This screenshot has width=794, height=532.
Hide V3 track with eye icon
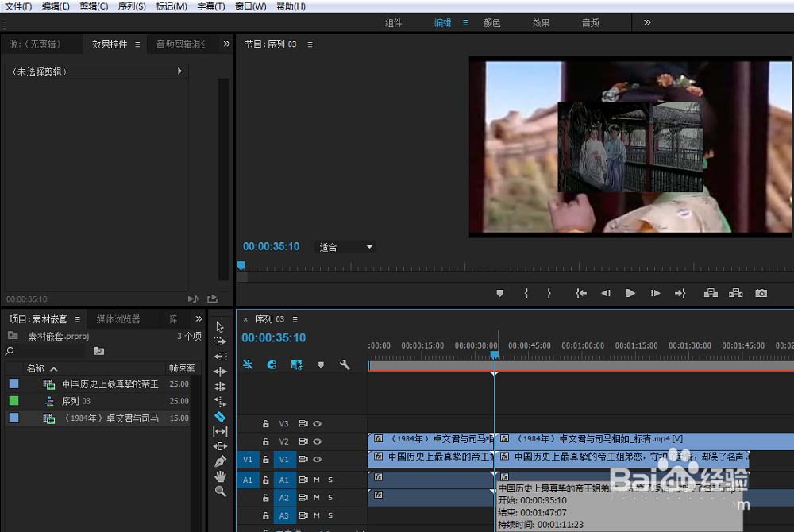(317, 424)
